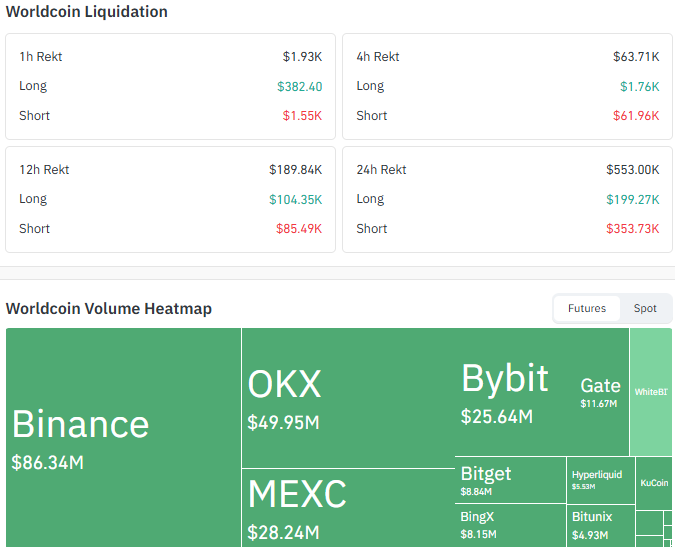Image resolution: width=675 pixels, height=554 pixels.
Task: Click the Worldcoin Liquidation heading
Action: pyautogui.click(x=87, y=12)
